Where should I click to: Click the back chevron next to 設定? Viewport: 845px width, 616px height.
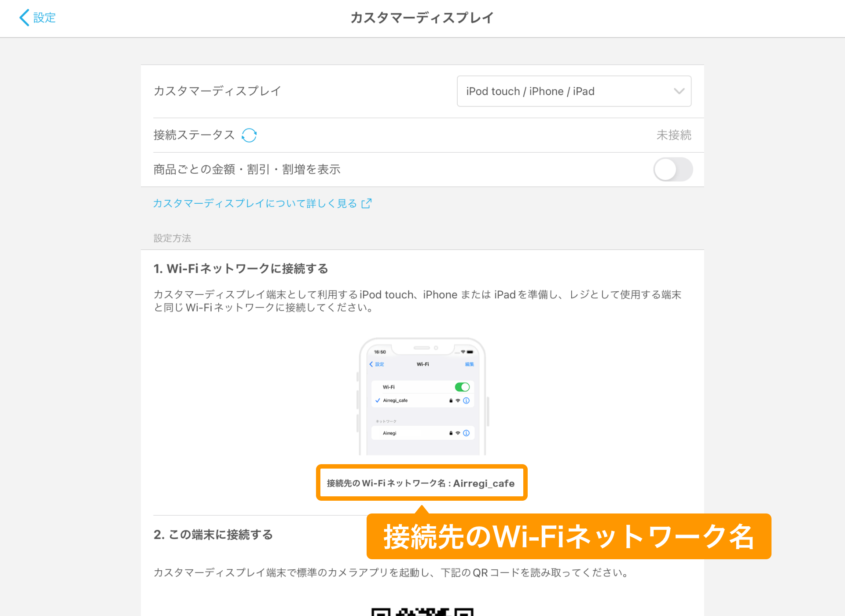point(24,18)
